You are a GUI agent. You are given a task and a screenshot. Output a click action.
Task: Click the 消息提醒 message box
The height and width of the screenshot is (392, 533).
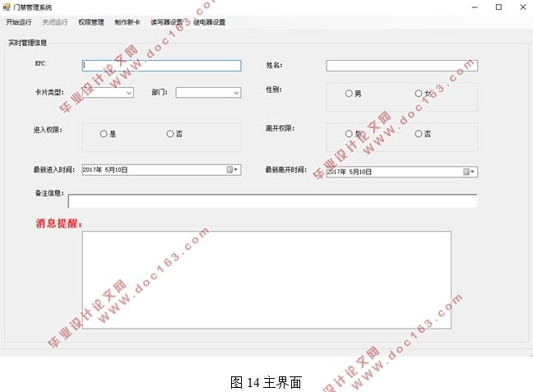tap(266, 280)
